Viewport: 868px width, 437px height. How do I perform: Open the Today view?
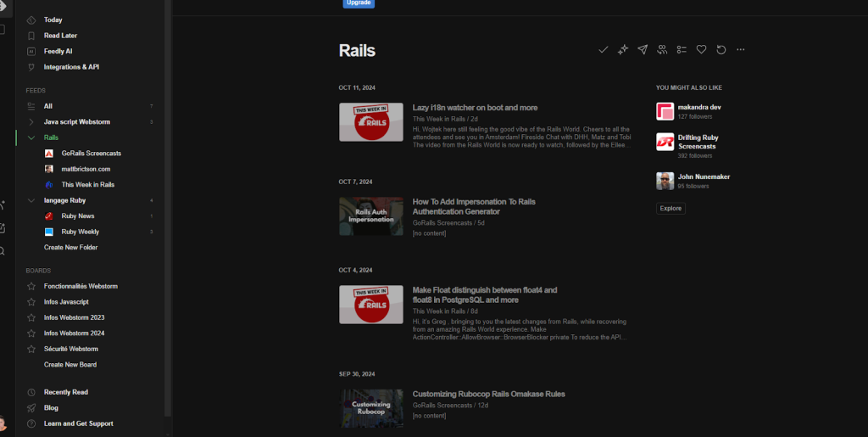[x=53, y=20]
